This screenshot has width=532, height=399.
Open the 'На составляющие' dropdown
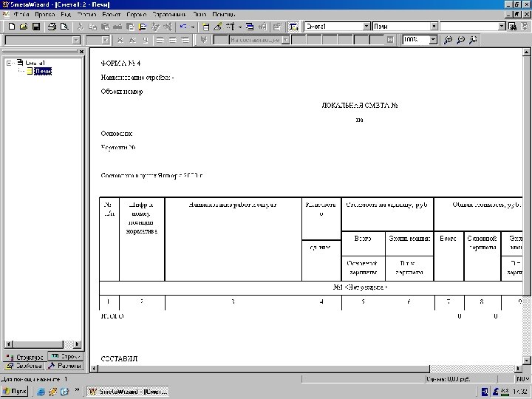click(286, 40)
